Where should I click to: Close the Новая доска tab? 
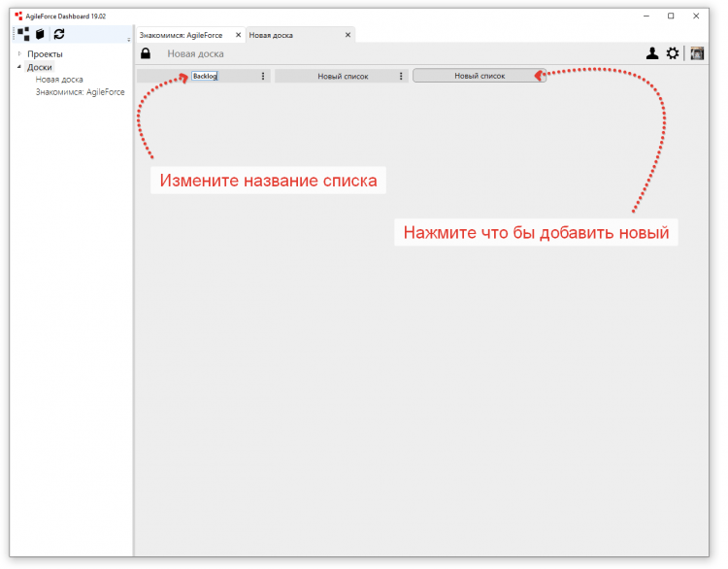(x=347, y=35)
